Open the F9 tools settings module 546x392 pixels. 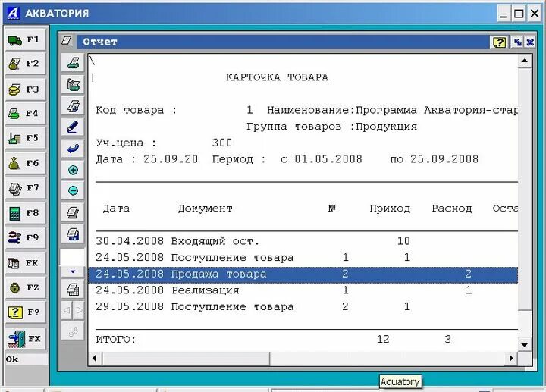(x=26, y=238)
